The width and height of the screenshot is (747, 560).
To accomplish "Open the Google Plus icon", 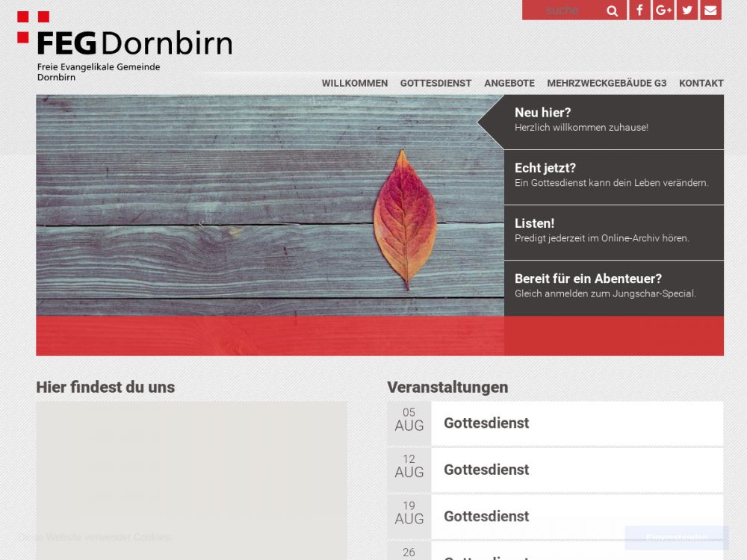I will click(x=663, y=10).
